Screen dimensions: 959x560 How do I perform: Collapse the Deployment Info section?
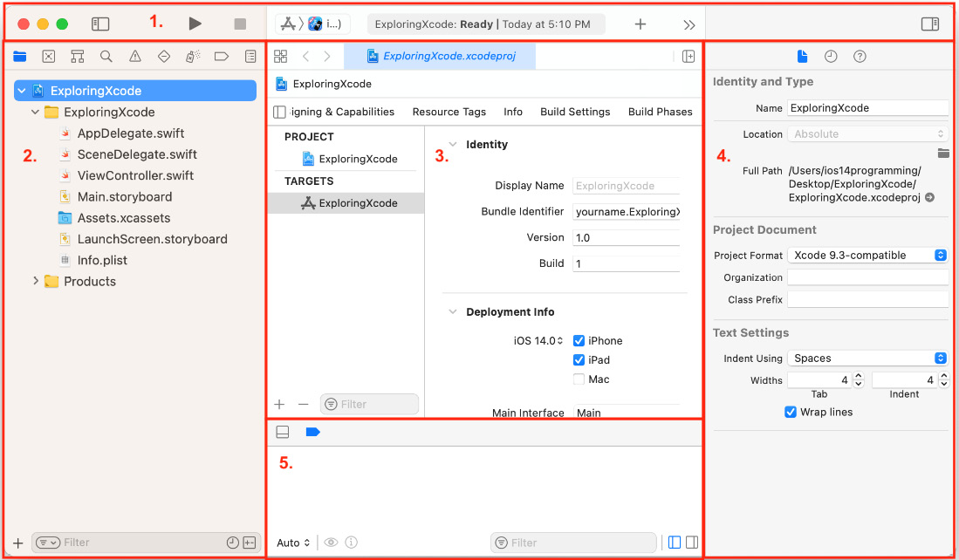pyautogui.click(x=453, y=311)
